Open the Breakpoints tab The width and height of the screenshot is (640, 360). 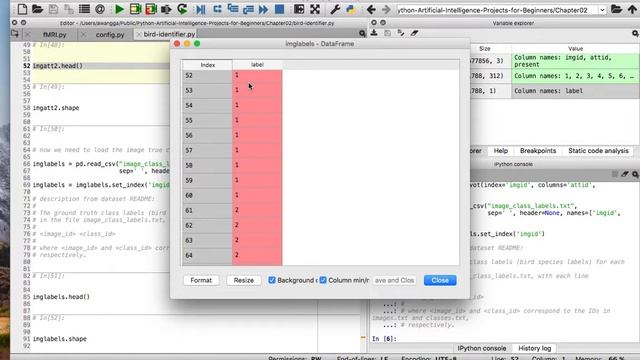tap(538, 151)
